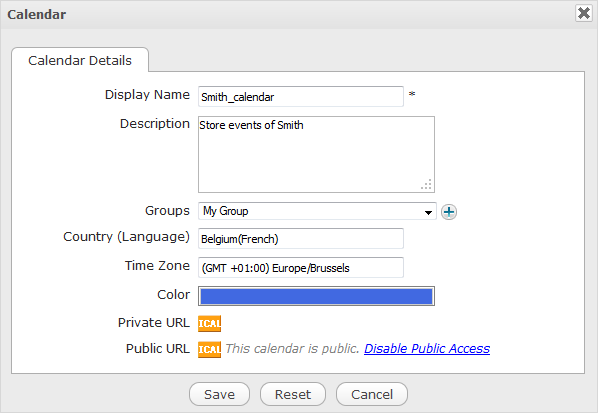Focus the Display Name text field

[x=301, y=96]
